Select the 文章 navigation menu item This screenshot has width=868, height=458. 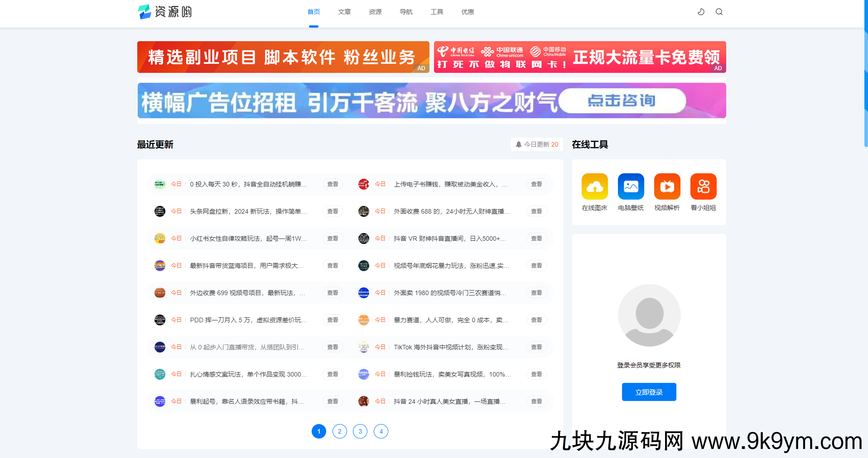[344, 12]
